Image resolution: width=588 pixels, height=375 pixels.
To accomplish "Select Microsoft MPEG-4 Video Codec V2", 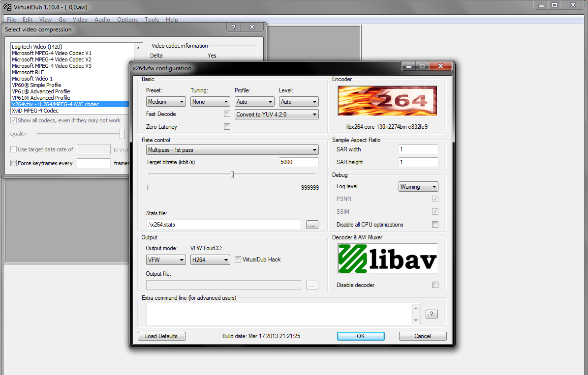I will pyautogui.click(x=51, y=59).
